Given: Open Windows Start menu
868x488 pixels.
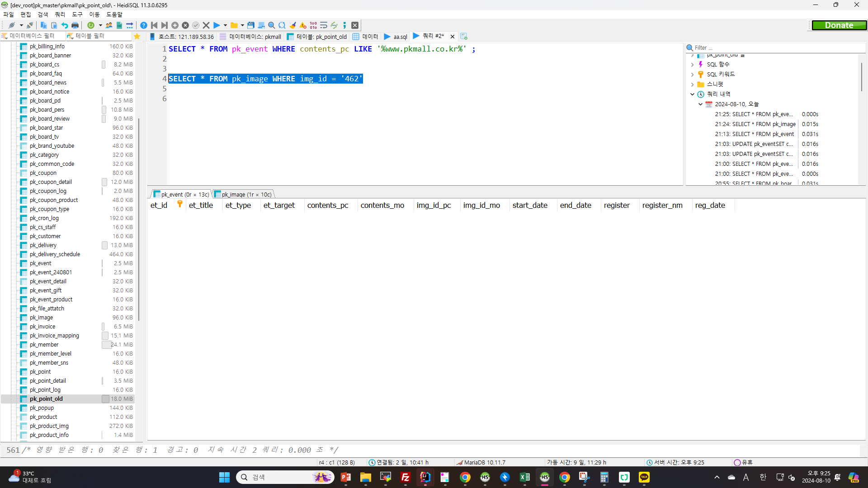Looking at the screenshot, I should click(x=224, y=477).
